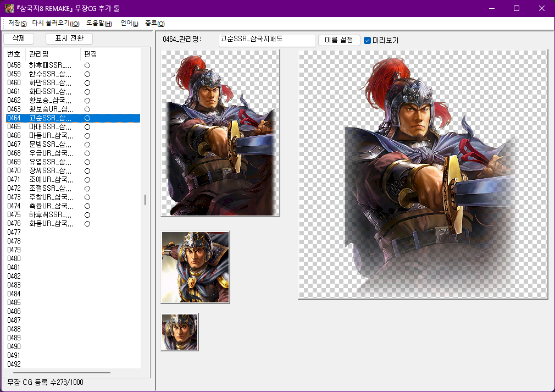
Task: Minimize the window
Action: click(492, 8)
